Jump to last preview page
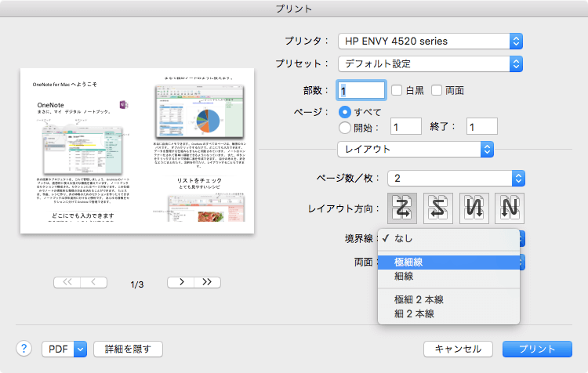The width and height of the screenshot is (588, 373). [208, 282]
